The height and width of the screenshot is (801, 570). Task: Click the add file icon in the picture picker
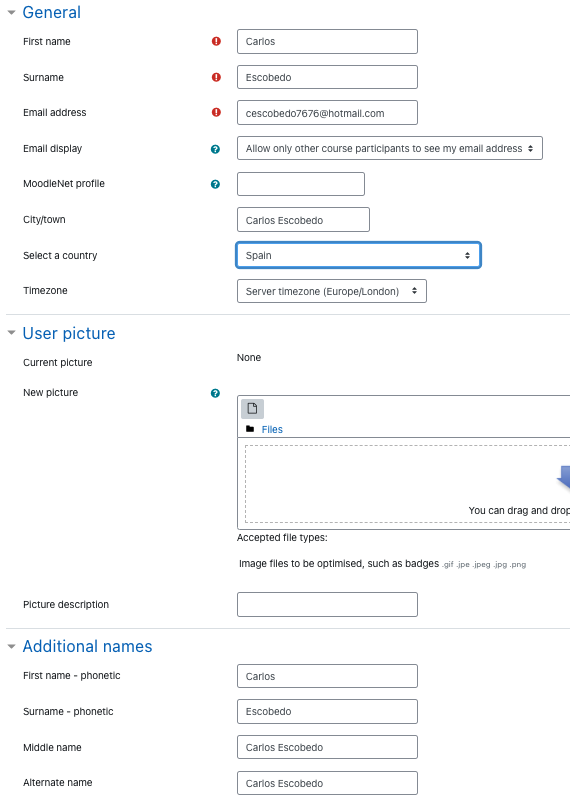tap(252, 409)
